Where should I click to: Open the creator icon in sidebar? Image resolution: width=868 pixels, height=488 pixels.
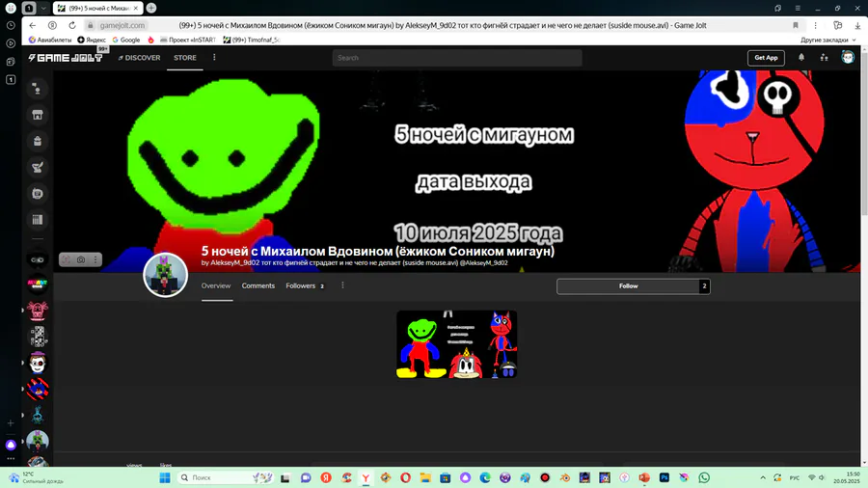(x=38, y=194)
